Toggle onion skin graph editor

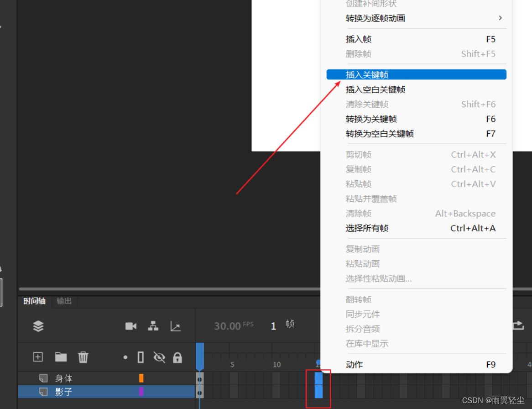click(x=175, y=326)
